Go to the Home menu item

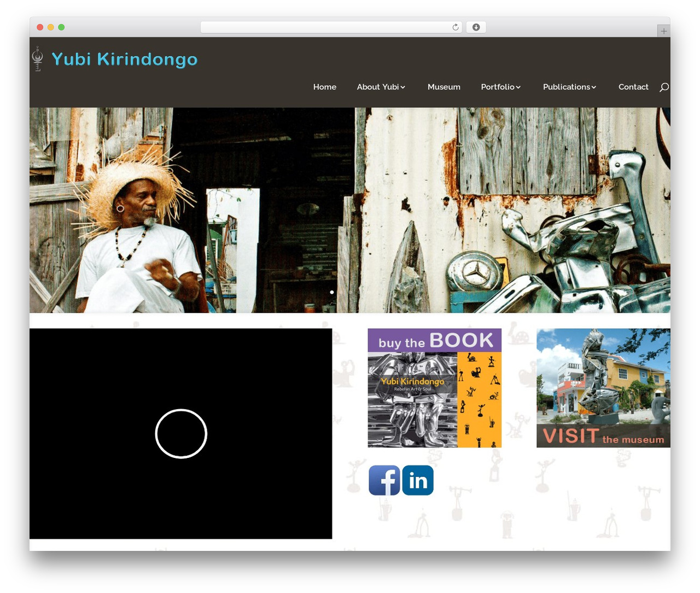click(325, 87)
